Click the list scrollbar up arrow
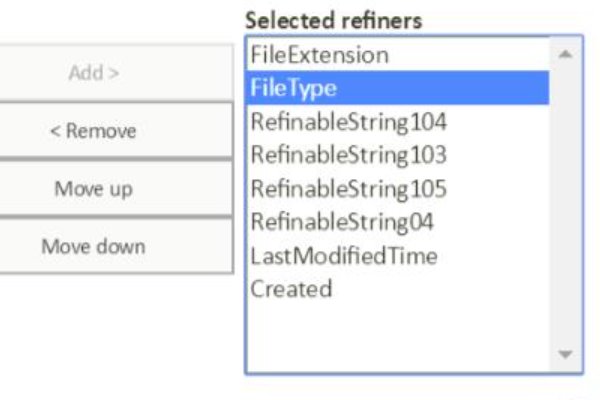 click(x=565, y=54)
